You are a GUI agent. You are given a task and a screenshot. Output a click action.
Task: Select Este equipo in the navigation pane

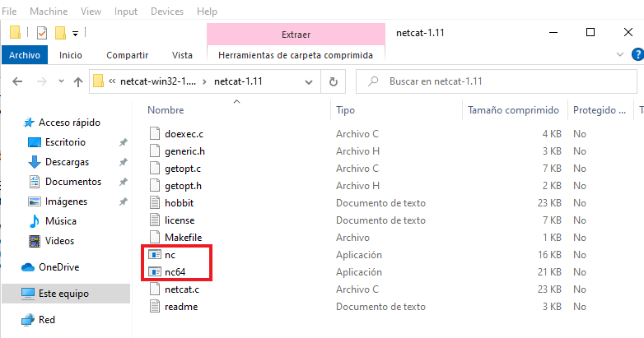point(66,294)
